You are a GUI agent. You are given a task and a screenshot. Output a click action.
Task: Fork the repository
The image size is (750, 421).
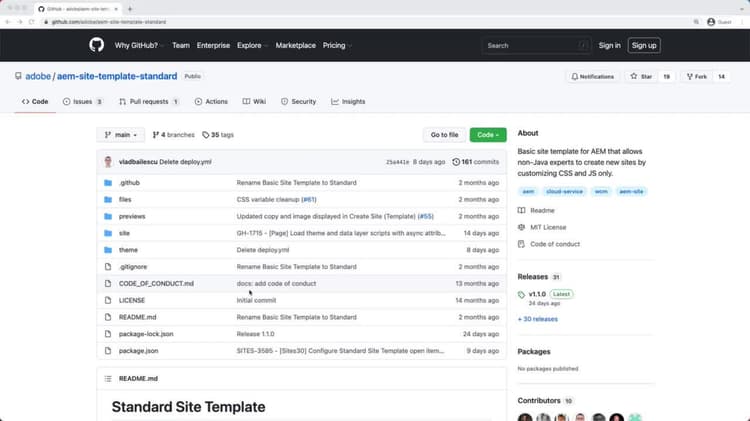697,77
